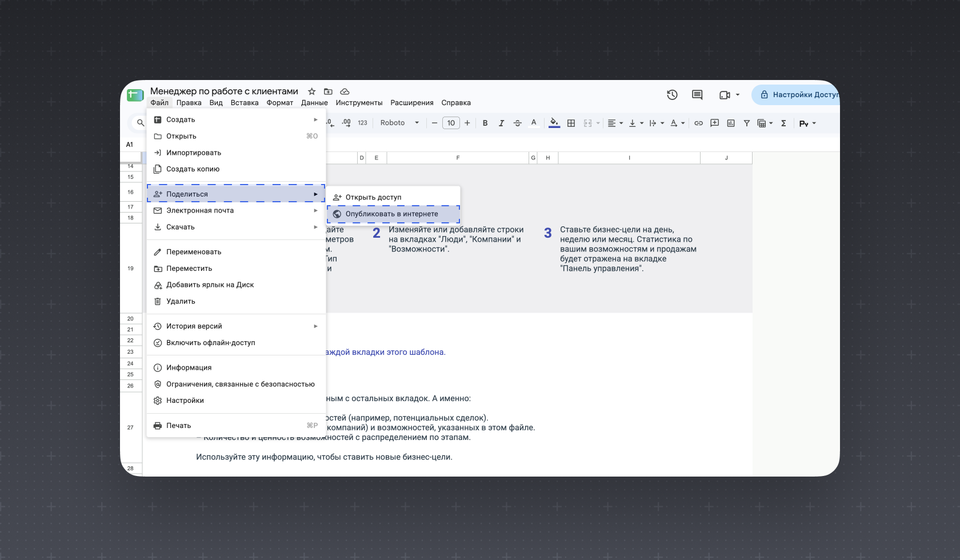Viewport: 960px width, 560px height.
Task: Open version history clock icon
Action: point(672,95)
